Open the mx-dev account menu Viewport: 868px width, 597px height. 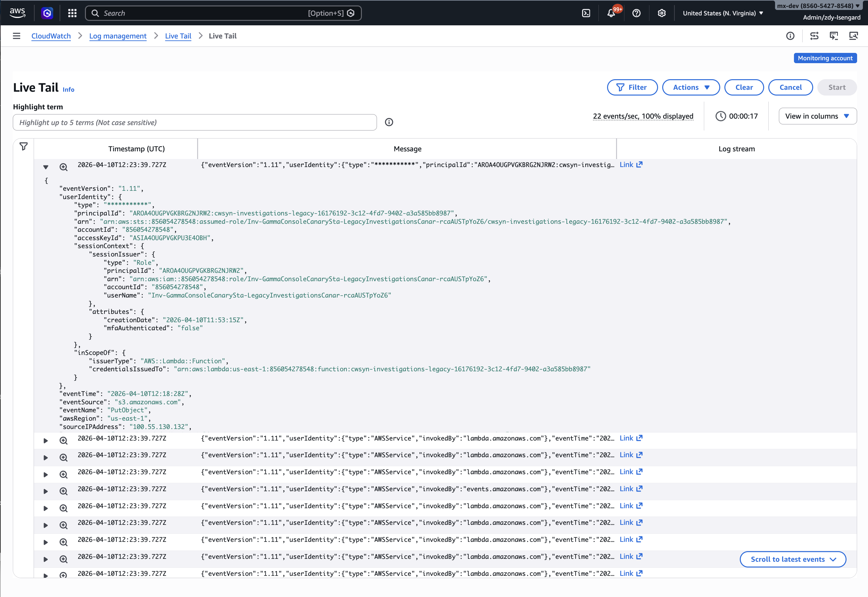coord(818,6)
